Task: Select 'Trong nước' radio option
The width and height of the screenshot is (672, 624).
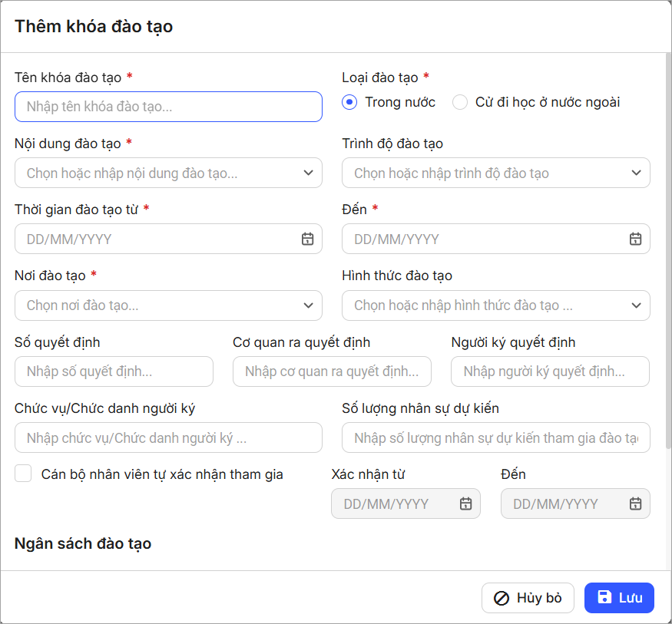Action: (x=350, y=102)
